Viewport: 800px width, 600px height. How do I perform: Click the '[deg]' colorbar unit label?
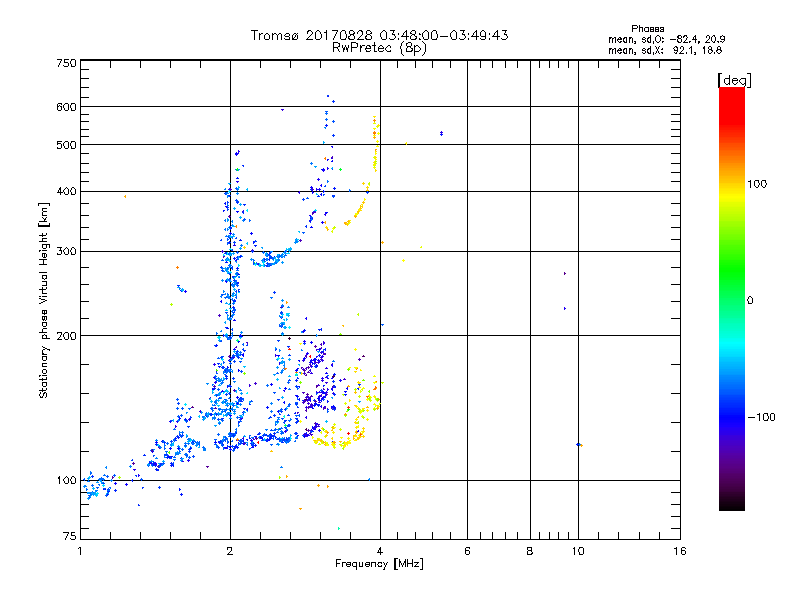coord(734,80)
